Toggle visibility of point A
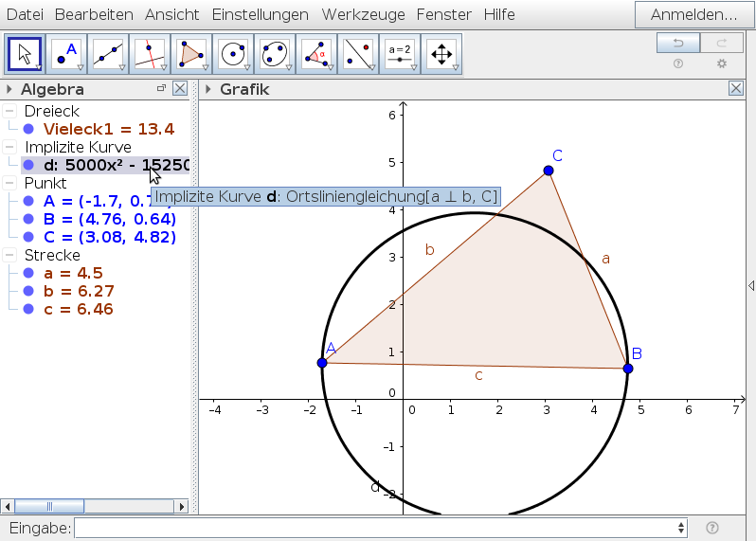 28,201
